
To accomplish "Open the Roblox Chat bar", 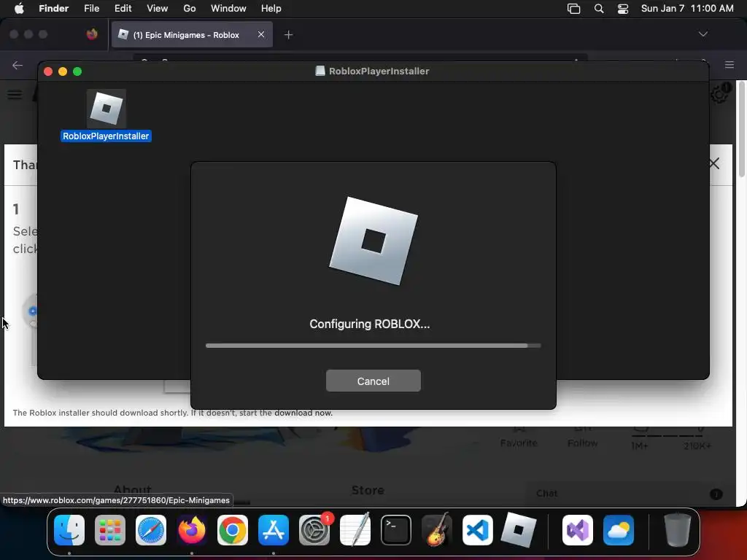I will pos(629,494).
